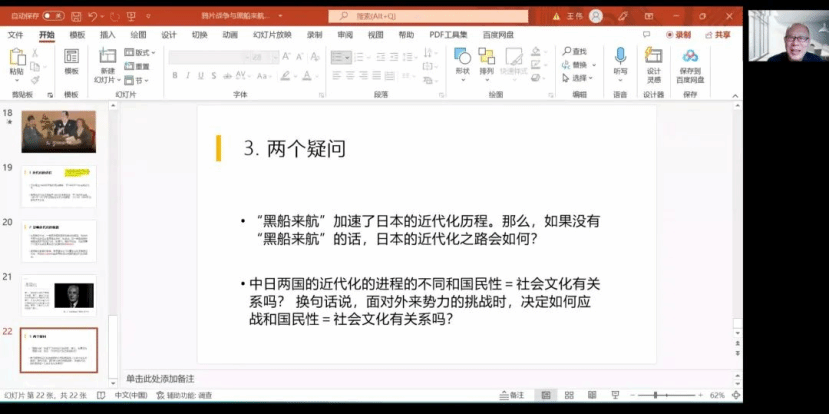830x414 pixels.
Task: Toggle left text alignment
Action: coord(338,76)
